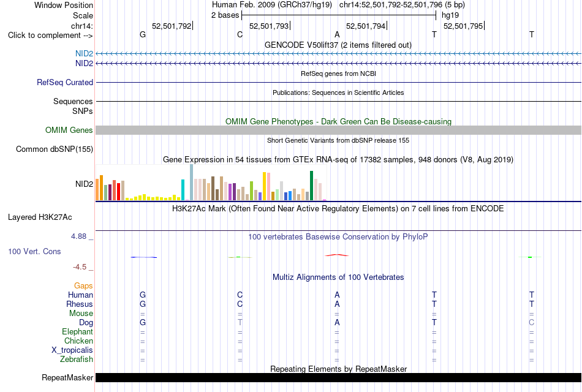Click the Zebrafish species label
582x392 pixels.
coord(77,360)
